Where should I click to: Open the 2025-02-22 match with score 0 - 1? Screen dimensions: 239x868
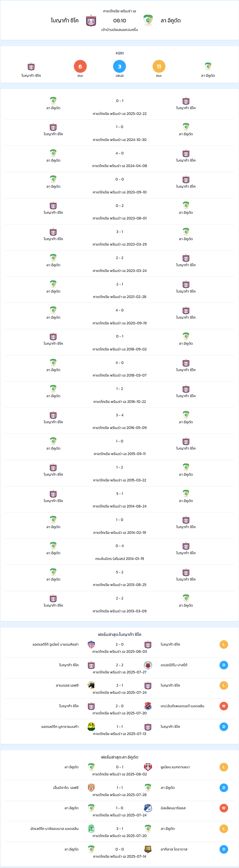120,107
